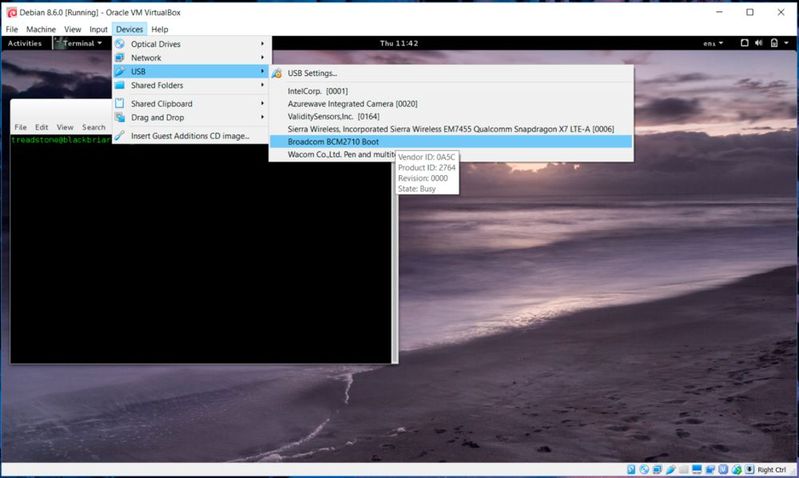Click the Right Ctrl host key label
The image size is (799, 478).
click(x=771, y=469)
